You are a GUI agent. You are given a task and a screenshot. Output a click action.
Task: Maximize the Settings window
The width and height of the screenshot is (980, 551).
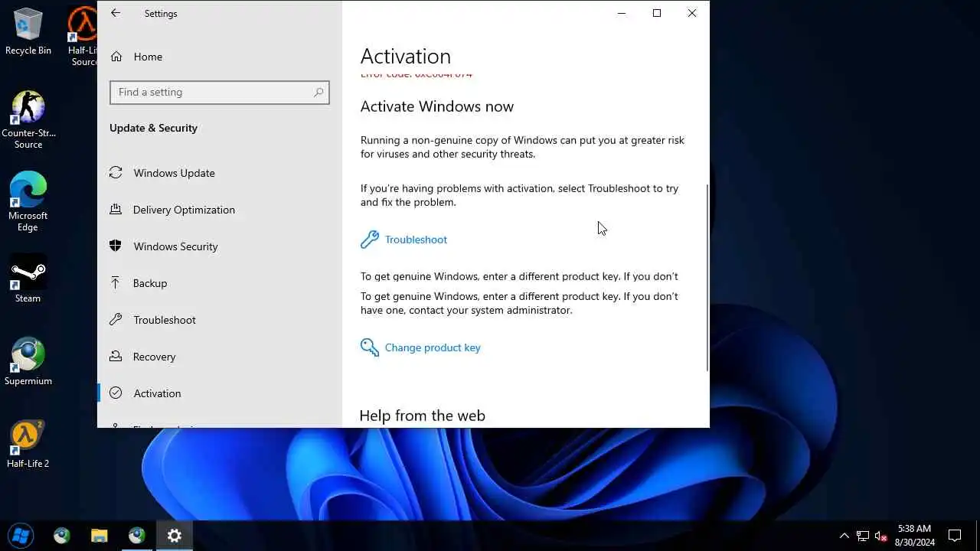click(657, 13)
